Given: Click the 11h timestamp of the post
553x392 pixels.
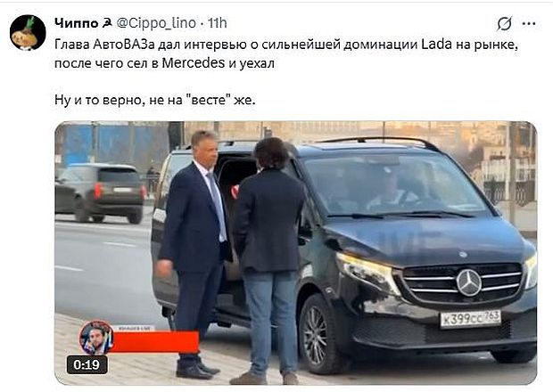Looking at the screenshot, I should coord(218,23).
